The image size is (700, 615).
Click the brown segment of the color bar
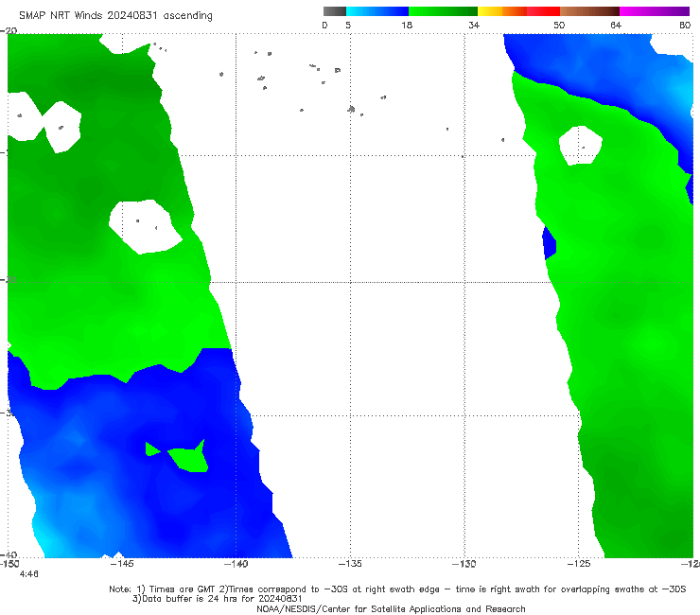589,11
